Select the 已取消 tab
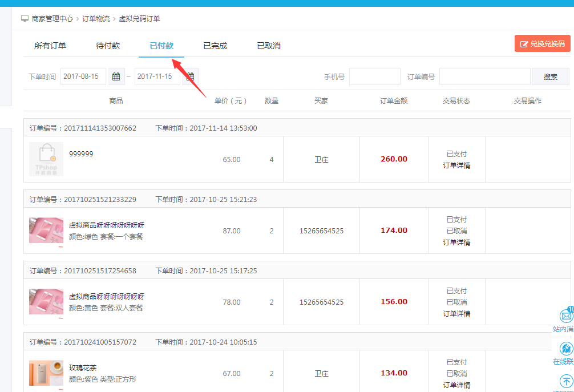 coord(269,46)
